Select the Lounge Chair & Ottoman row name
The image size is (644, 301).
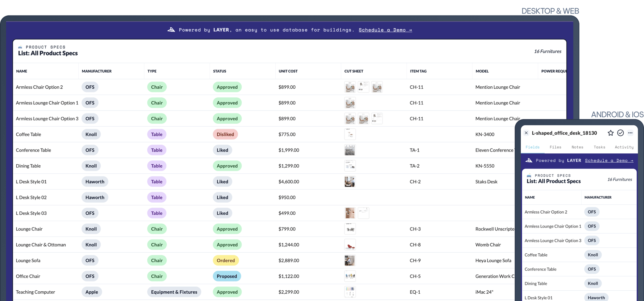41,245
